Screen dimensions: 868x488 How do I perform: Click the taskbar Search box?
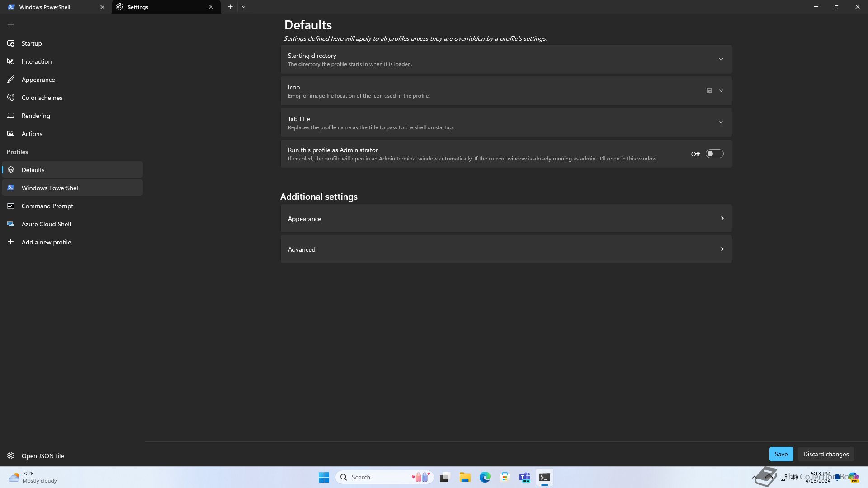pyautogui.click(x=385, y=477)
